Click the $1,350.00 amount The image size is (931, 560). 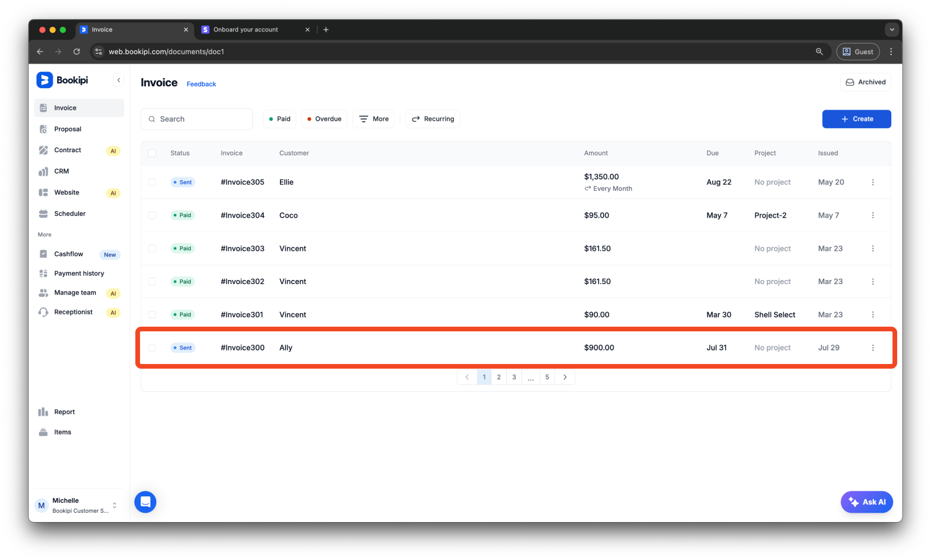(601, 177)
